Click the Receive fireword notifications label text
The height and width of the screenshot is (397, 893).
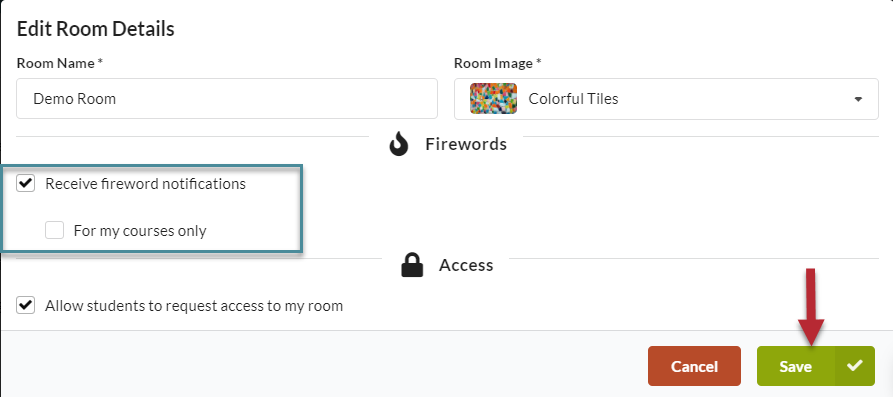146,184
